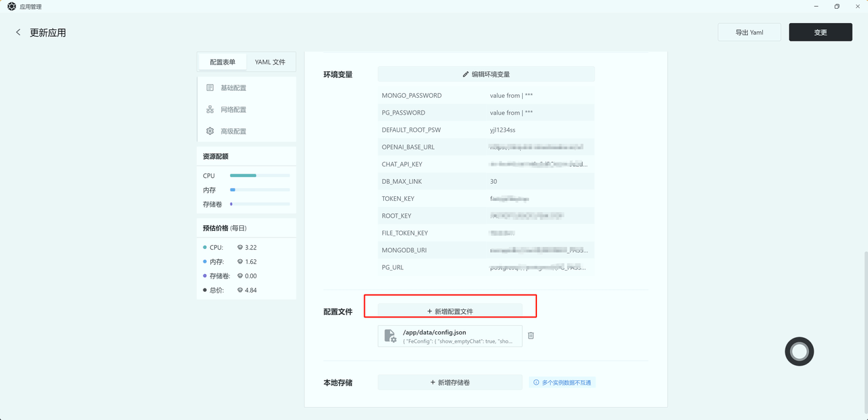The height and width of the screenshot is (420, 868).
Task: Apply changes with the 变更 button
Action: [x=820, y=32]
